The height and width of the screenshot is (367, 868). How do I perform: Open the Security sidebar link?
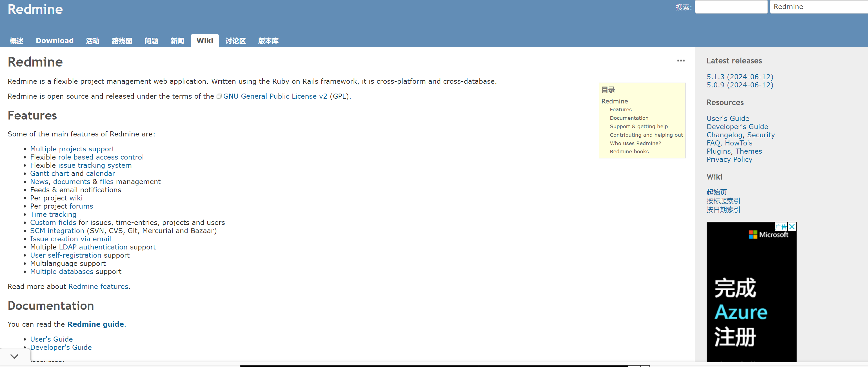pos(761,134)
